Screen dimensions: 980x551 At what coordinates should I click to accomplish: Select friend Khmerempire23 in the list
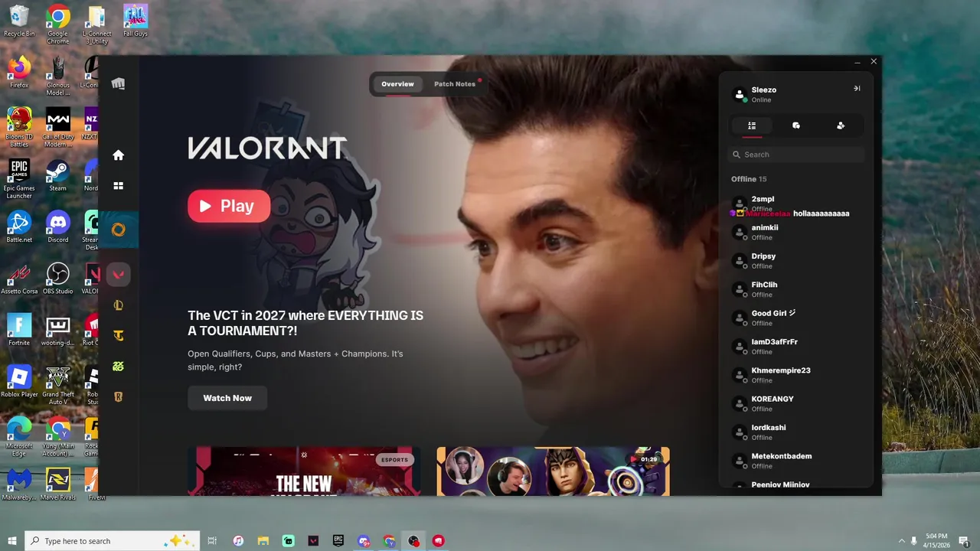pyautogui.click(x=796, y=375)
